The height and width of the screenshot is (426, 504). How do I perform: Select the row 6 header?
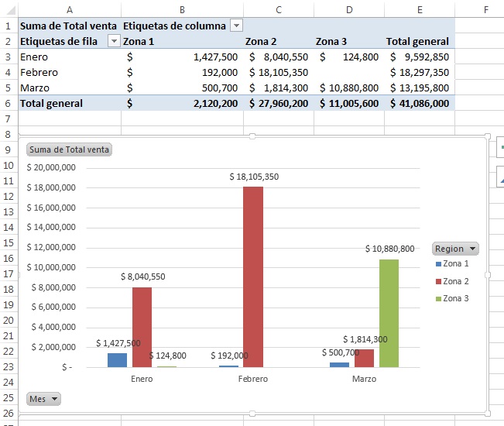pos(9,103)
